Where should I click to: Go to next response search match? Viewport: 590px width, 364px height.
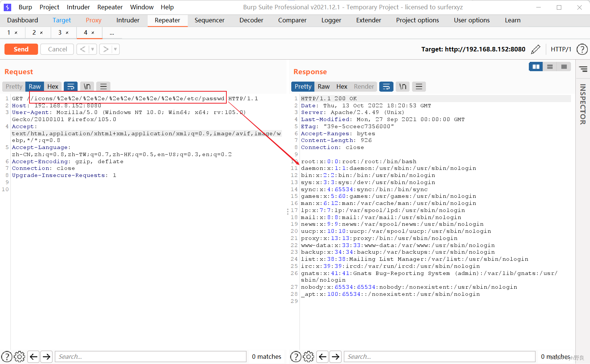point(336,357)
